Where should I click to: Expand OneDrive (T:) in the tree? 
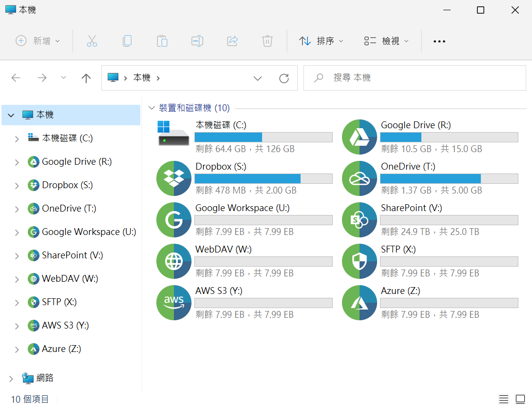click(x=17, y=209)
